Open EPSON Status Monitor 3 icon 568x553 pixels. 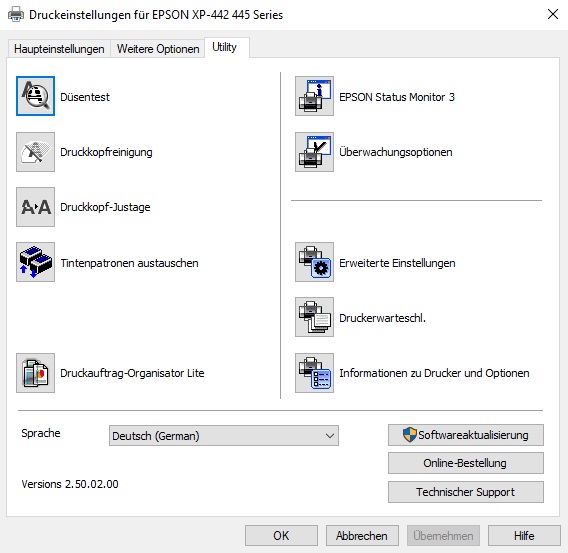314,96
